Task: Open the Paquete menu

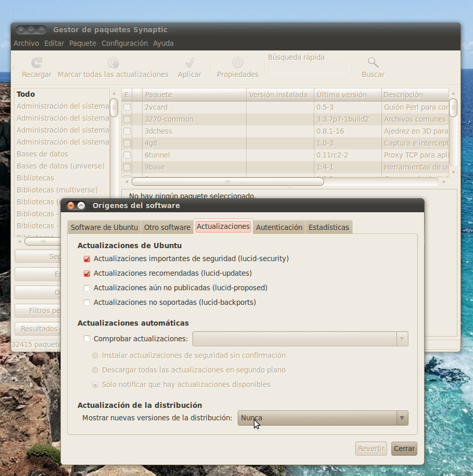Action: point(83,43)
